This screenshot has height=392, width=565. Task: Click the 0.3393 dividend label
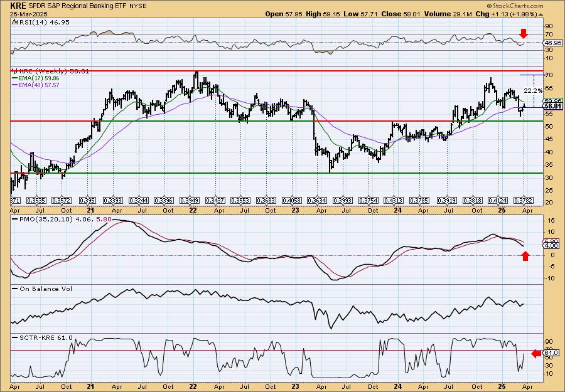pyautogui.click(x=113, y=200)
